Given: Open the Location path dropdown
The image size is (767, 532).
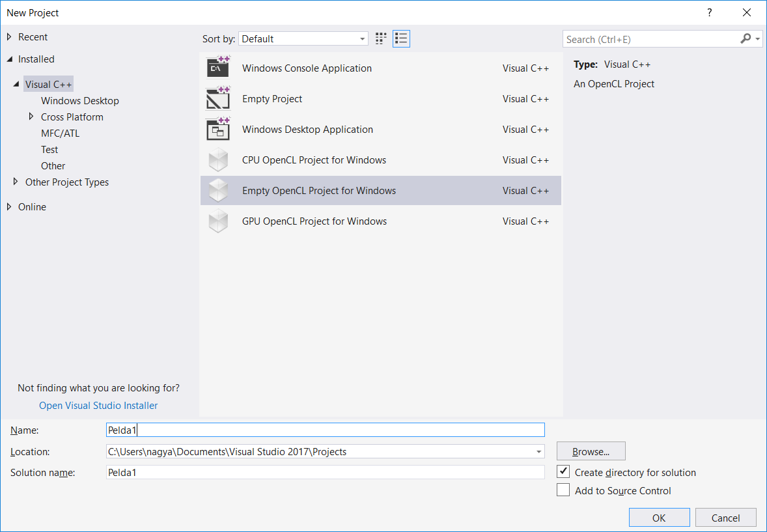Looking at the screenshot, I should pyautogui.click(x=538, y=452).
